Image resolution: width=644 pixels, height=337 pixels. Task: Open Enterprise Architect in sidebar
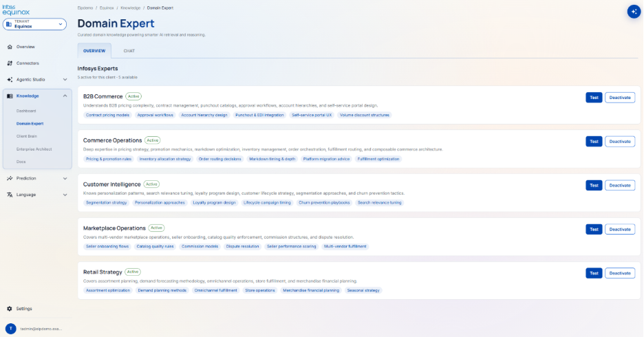click(34, 149)
